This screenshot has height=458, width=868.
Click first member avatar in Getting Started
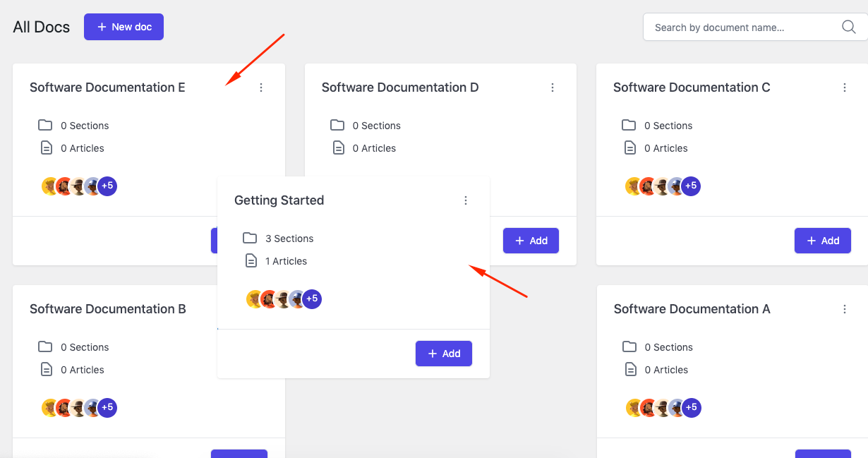tap(255, 299)
